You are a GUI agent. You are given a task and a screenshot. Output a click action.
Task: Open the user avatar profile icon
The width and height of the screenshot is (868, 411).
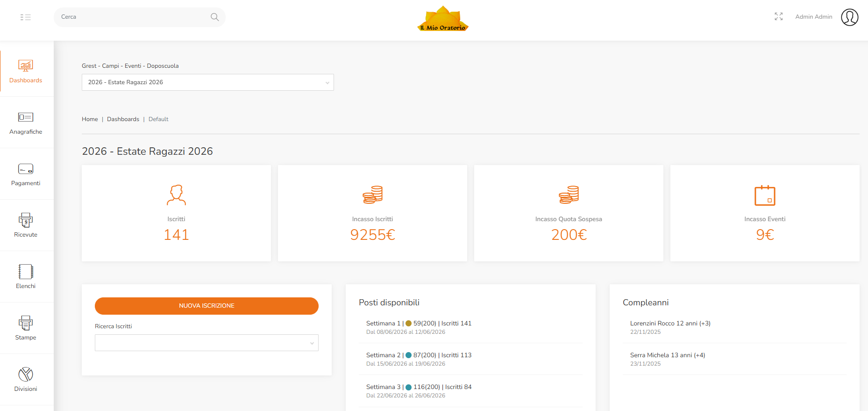coord(850,17)
